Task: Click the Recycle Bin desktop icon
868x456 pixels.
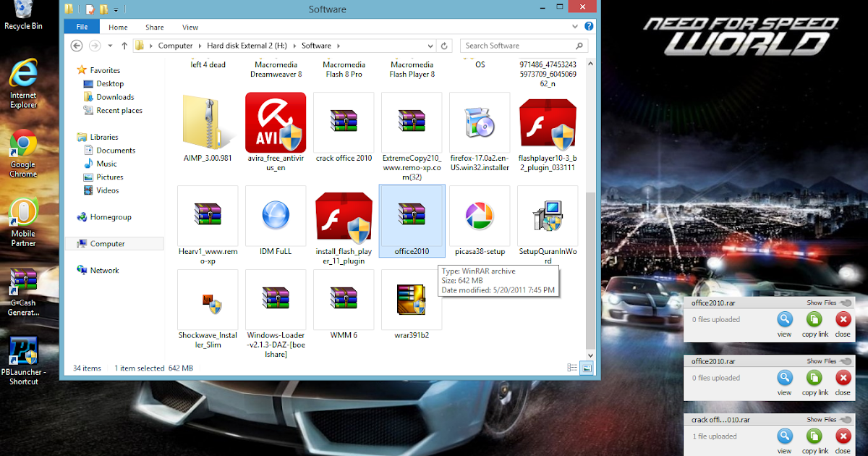Action: 23,15
